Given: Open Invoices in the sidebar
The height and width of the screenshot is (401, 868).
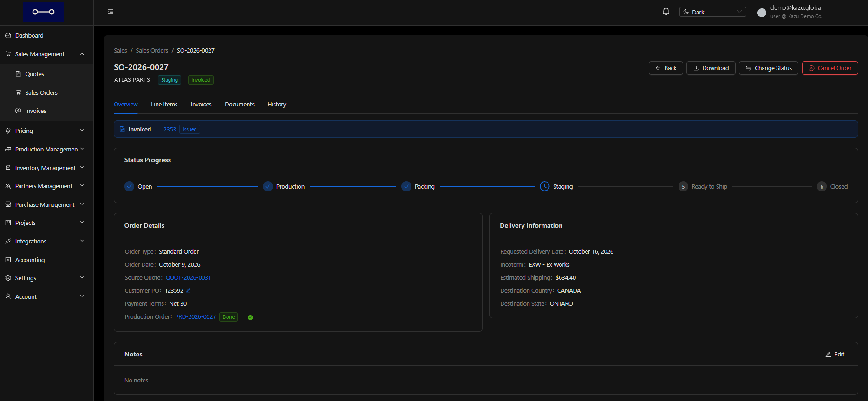Looking at the screenshot, I should 46,111.
